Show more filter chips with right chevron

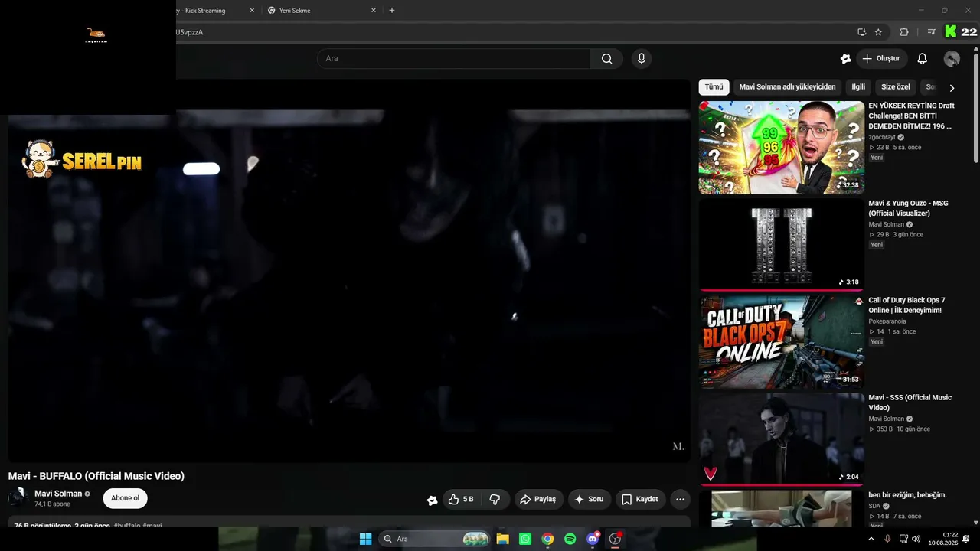pyautogui.click(x=952, y=88)
